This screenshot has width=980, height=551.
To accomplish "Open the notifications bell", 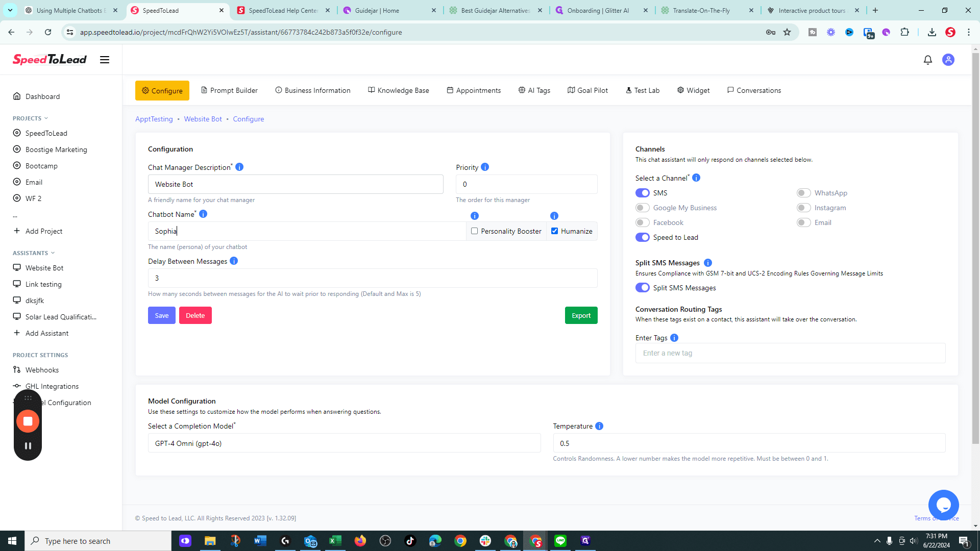I will pyautogui.click(x=928, y=60).
